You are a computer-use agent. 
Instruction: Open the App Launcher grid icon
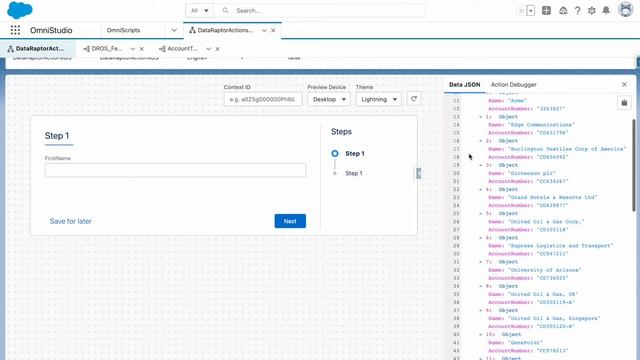pos(15,30)
